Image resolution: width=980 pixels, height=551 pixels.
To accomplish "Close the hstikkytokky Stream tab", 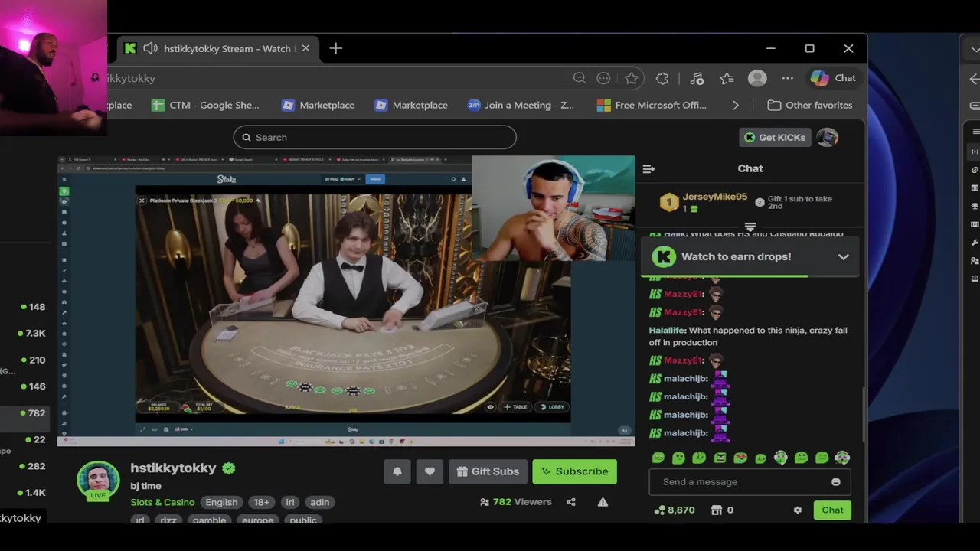I will pos(305,48).
